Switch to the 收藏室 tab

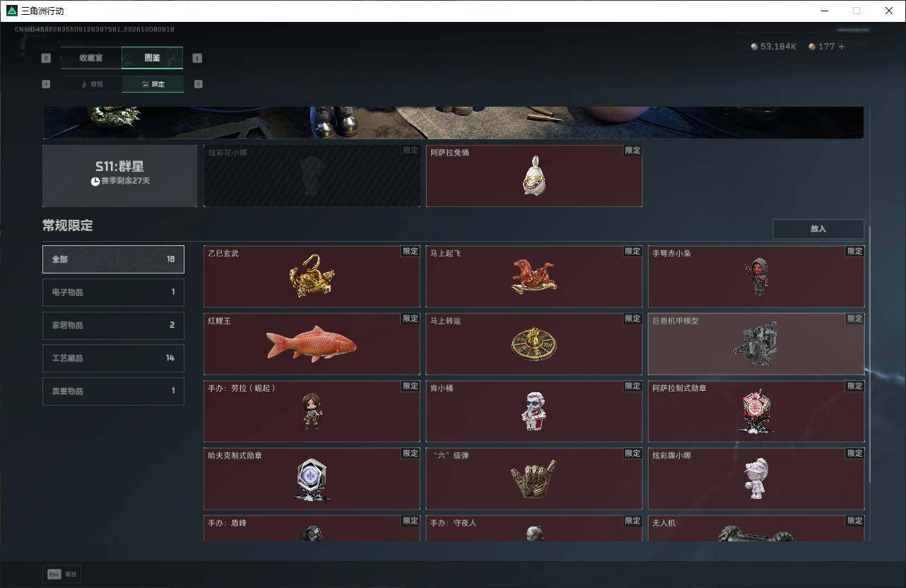tap(91, 58)
